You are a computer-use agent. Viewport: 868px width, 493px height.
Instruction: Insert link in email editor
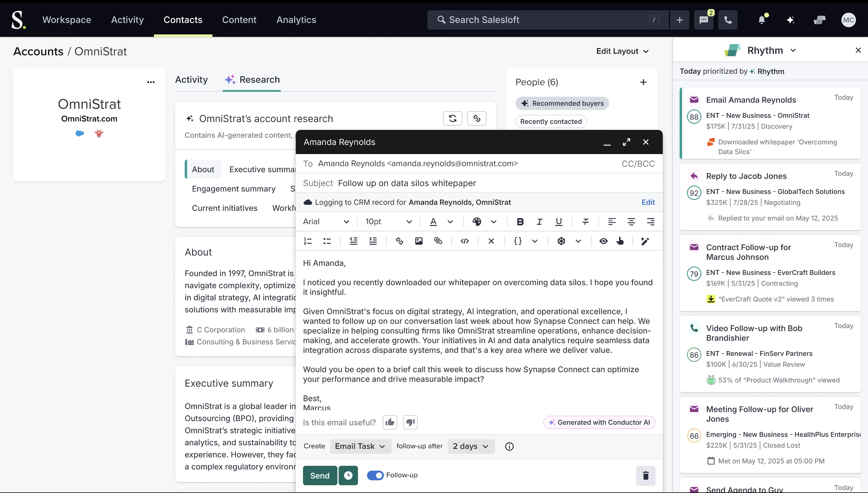[x=400, y=241]
